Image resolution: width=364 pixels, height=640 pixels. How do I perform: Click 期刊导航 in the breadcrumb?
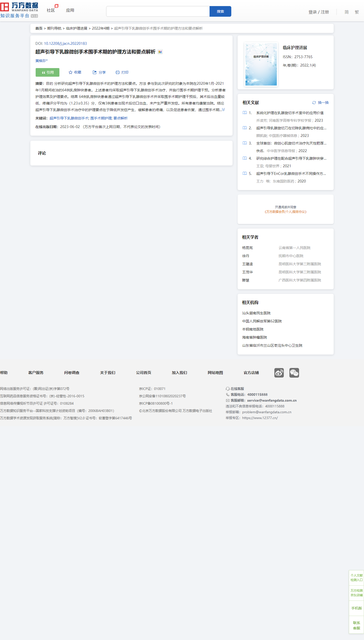coord(54,28)
